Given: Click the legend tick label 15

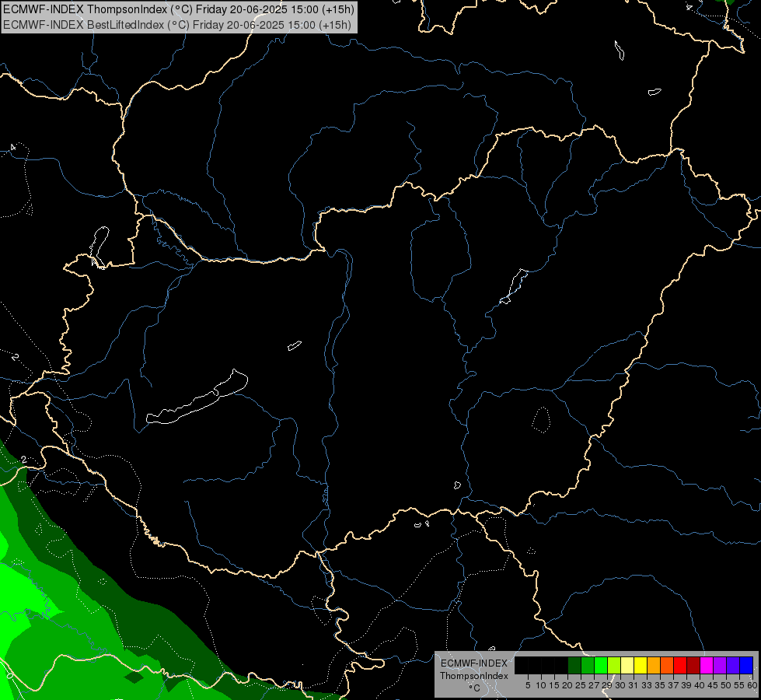Looking at the screenshot, I should click(554, 685).
